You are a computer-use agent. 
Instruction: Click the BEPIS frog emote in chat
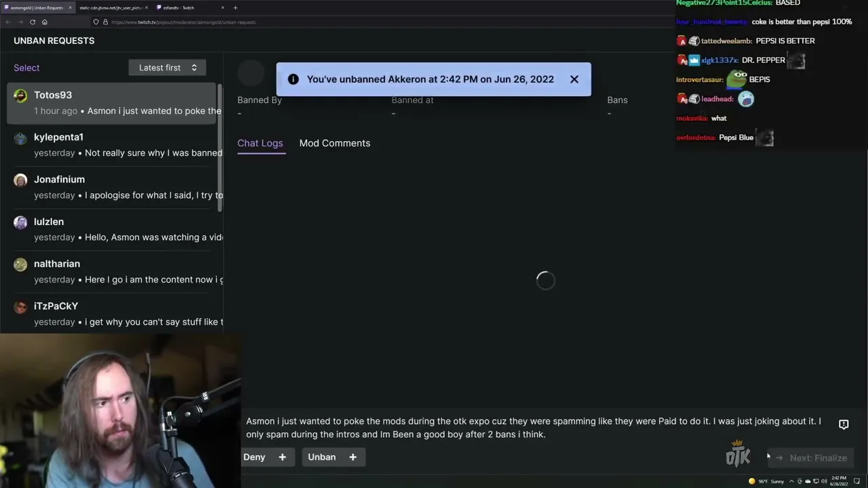click(737, 79)
